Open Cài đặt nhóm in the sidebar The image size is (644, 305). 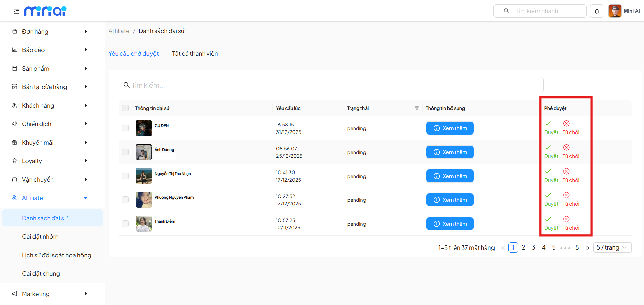pyautogui.click(x=40, y=237)
